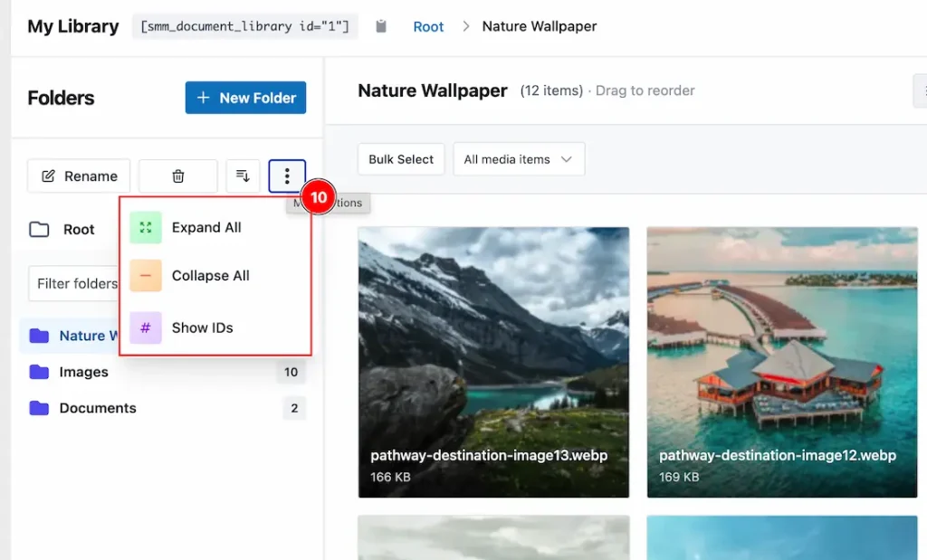
Task: Click the Root outline folder icon
Action: pyautogui.click(x=39, y=229)
